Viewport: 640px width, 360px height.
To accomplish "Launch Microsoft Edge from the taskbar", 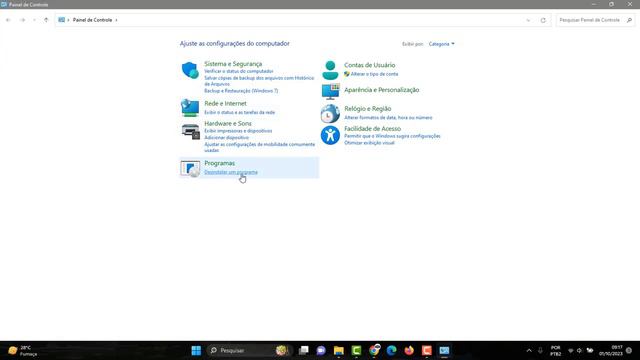I will [x=392, y=351].
